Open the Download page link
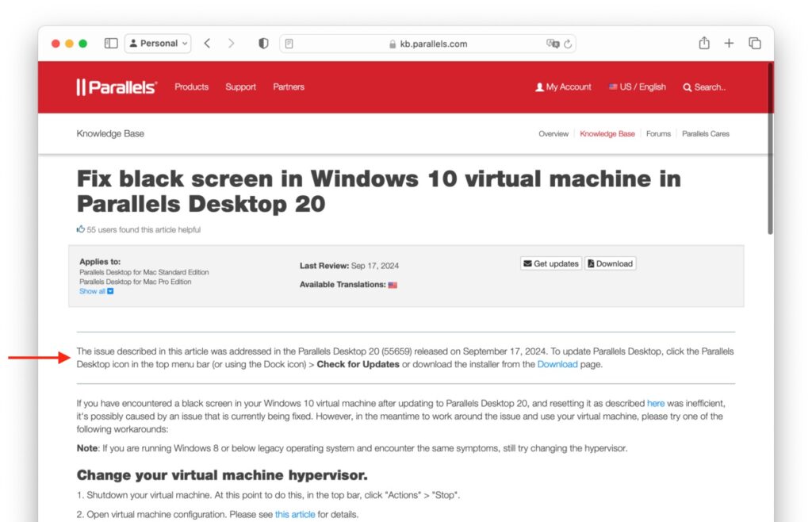812x522 pixels. (x=557, y=363)
